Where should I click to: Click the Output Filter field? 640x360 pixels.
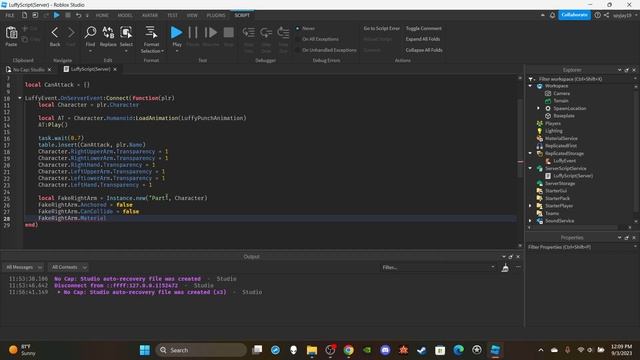coord(438,268)
